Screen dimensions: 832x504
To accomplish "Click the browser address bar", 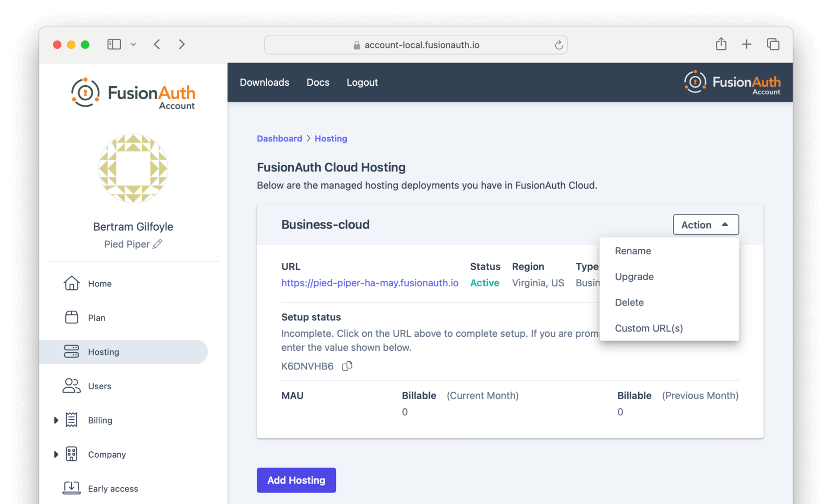I will [x=415, y=45].
